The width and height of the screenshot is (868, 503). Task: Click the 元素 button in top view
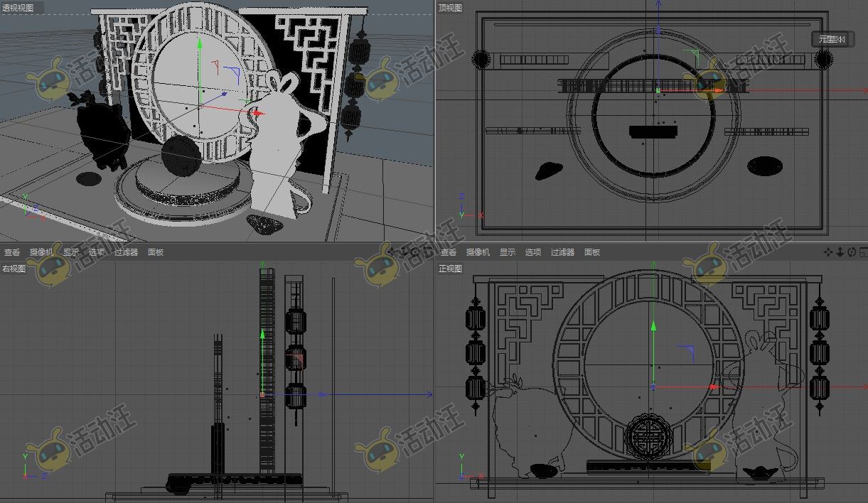point(830,39)
